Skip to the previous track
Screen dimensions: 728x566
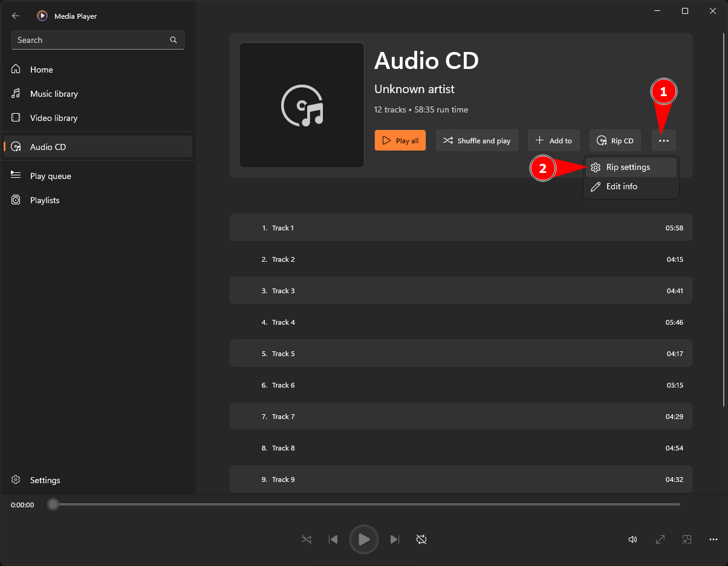[333, 539]
